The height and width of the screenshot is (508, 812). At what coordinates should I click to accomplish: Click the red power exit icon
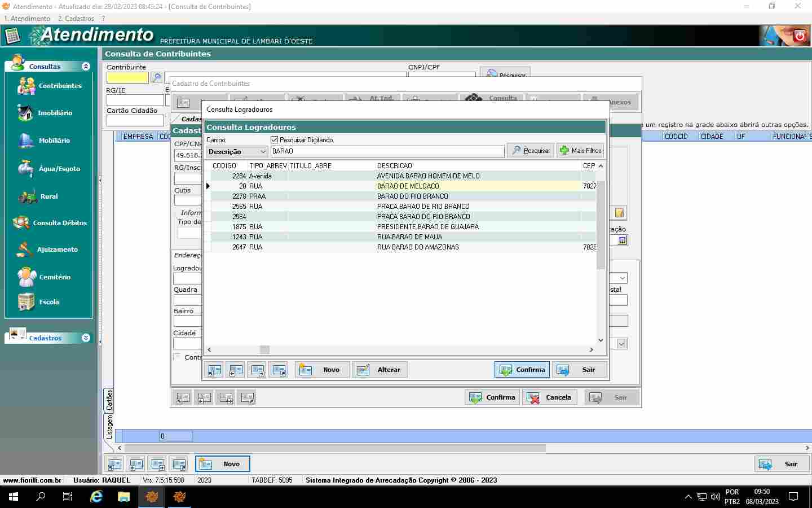click(799, 36)
